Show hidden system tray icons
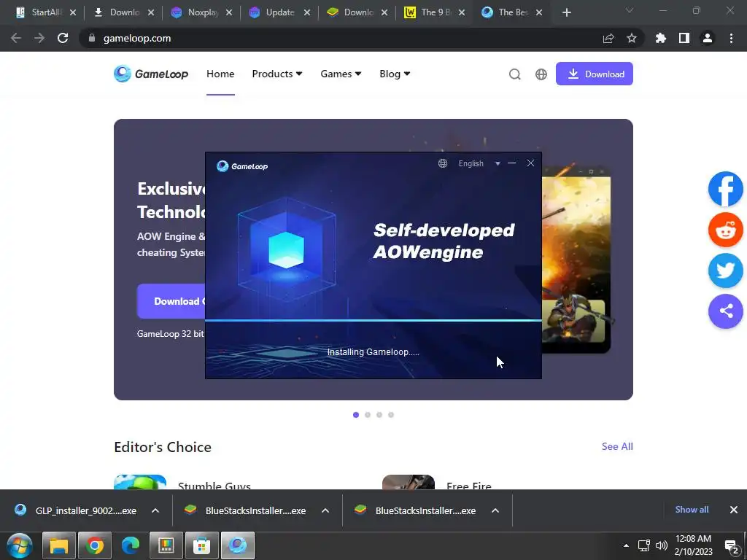 [x=626, y=545]
